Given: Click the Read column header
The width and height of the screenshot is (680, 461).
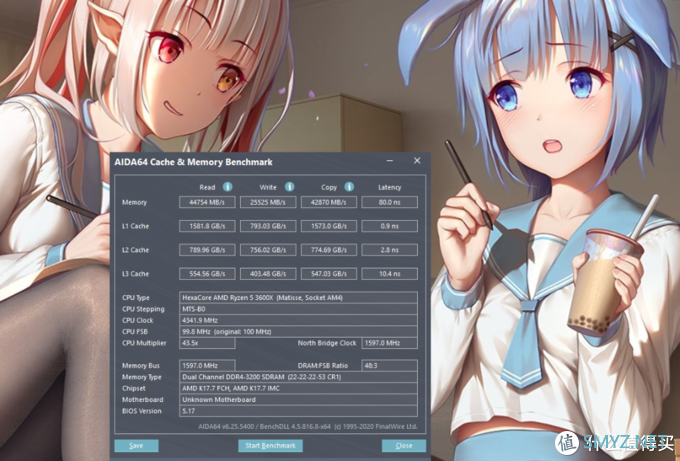Looking at the screenshot, I should tap(207, 187).
